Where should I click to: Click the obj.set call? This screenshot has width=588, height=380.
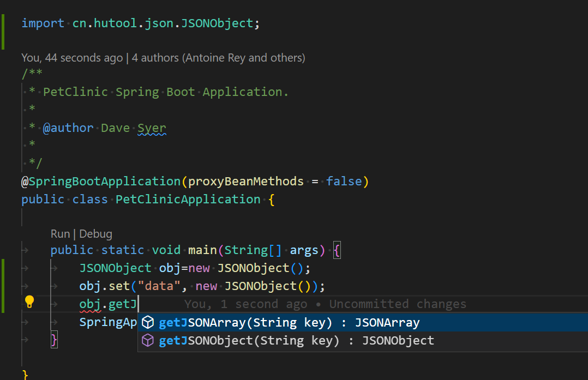104,286
